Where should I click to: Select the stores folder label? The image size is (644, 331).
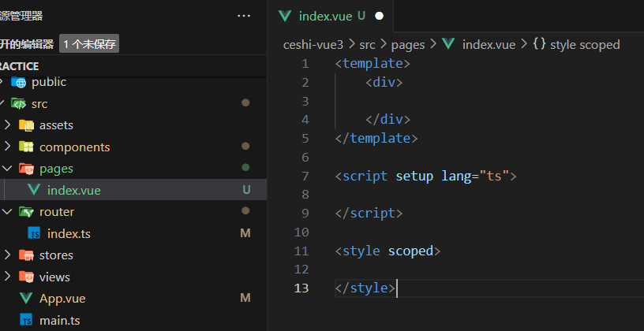[56, 255]
